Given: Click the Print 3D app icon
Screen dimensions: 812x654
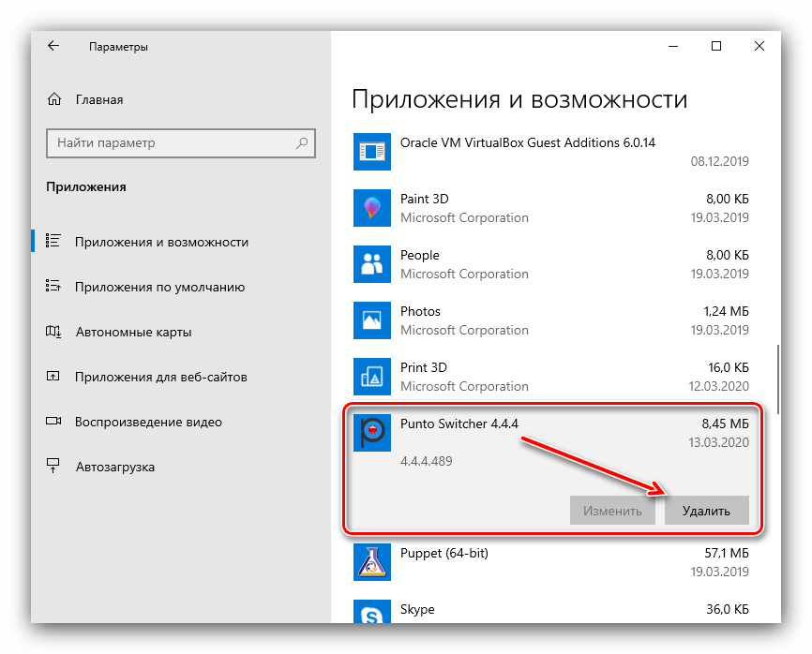Looking at the screenshot, I should [x=371, y=377].
